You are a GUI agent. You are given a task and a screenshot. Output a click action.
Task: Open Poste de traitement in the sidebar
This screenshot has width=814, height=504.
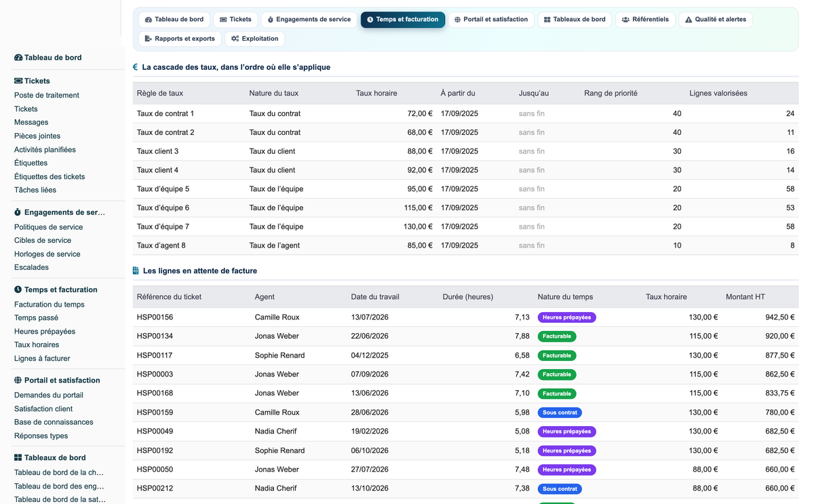pyautogui.click(x=47, y=96)
